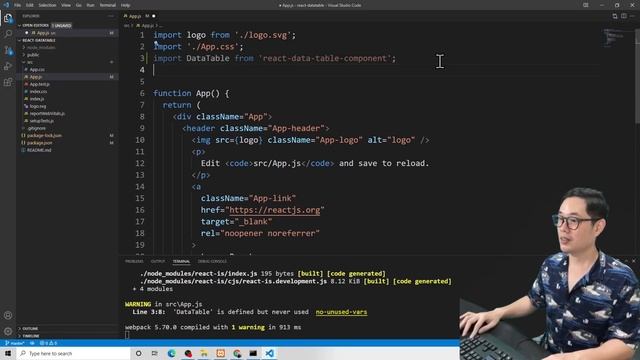Open README.md in the file tree

click(x=39, y=150)
